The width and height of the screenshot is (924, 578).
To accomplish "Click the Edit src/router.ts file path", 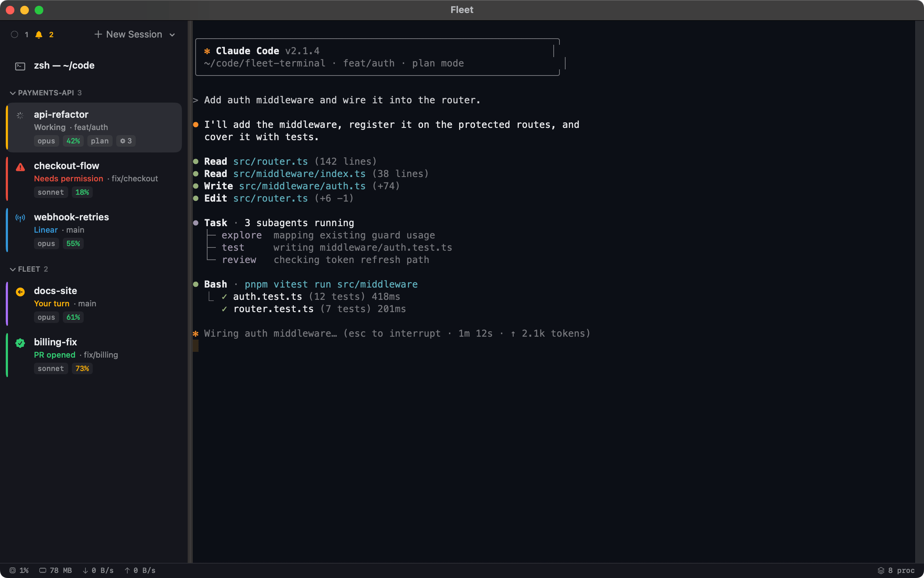I will [x=270, y=198].
